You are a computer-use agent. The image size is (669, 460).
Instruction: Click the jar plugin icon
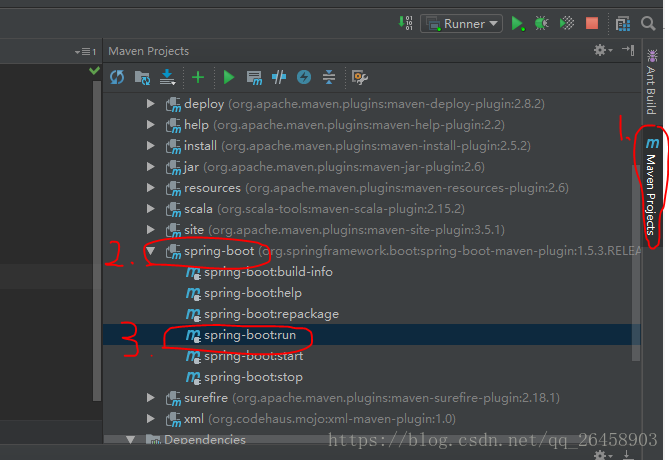coord(173,167)
